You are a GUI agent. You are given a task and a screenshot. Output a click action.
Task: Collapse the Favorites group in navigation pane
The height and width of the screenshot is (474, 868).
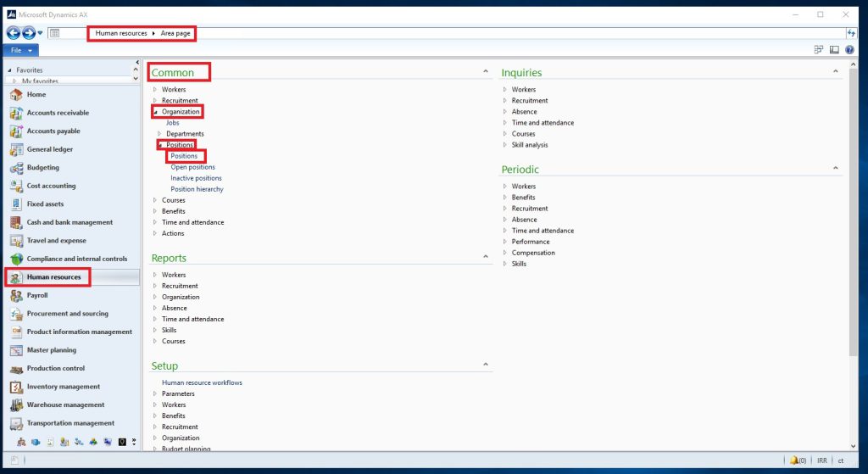click(x=10, y=70)
